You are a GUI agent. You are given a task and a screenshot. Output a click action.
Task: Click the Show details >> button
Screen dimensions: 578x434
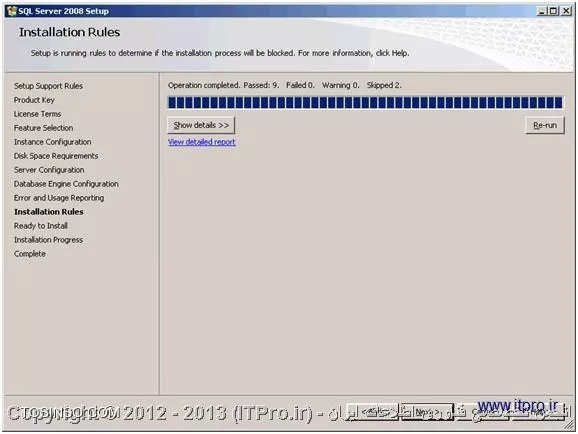point(201,125)
